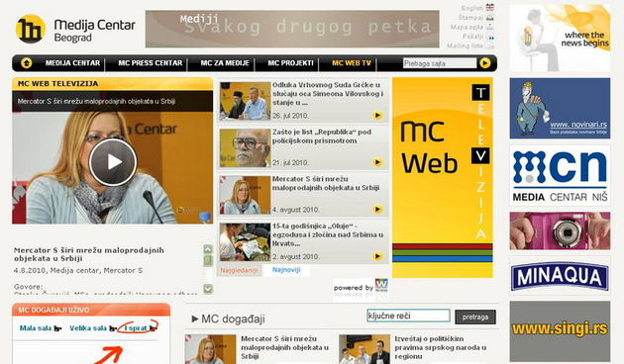
Task: Click the Medija Centar Beograd logo
Action: pyautogui.click(x=75, y=29)
